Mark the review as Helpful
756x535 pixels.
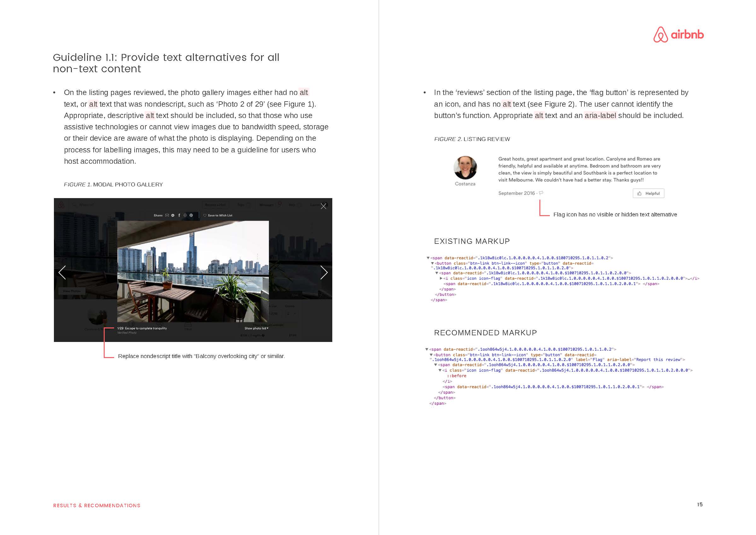[x=648, y=193]
